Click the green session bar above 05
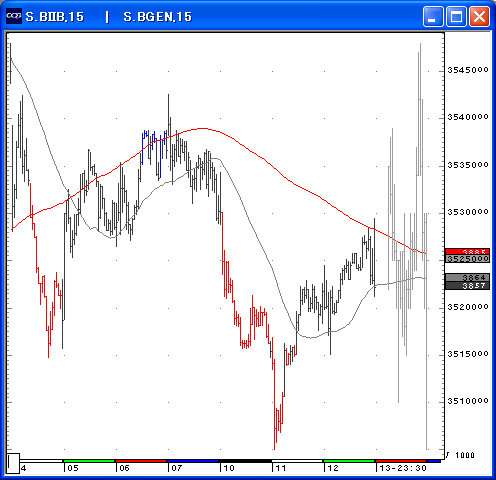496x480 pixels. pyautogui.click(x=89, y=461)
